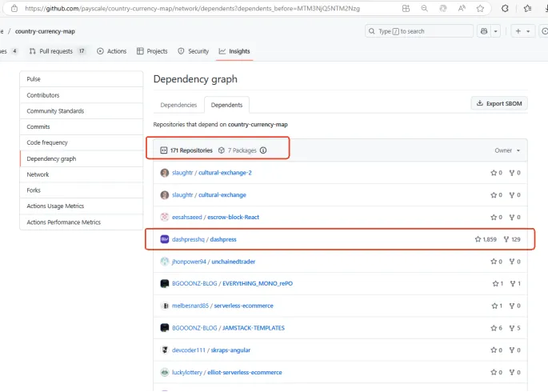Viewport: 548px width, 392px height.
Task: Open the create new plus dropdown
Action: coord(522,31)
